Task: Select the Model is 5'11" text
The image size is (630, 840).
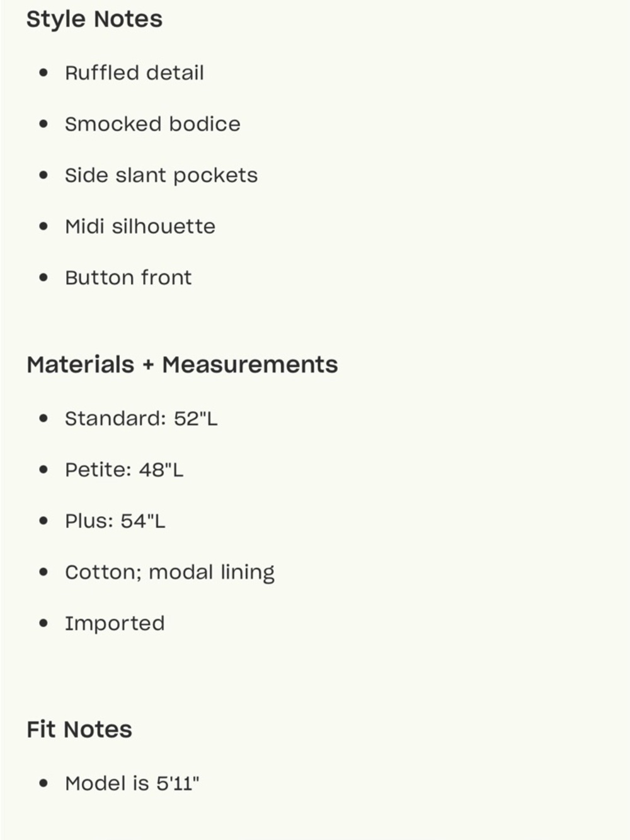Action: coord(132,783)
